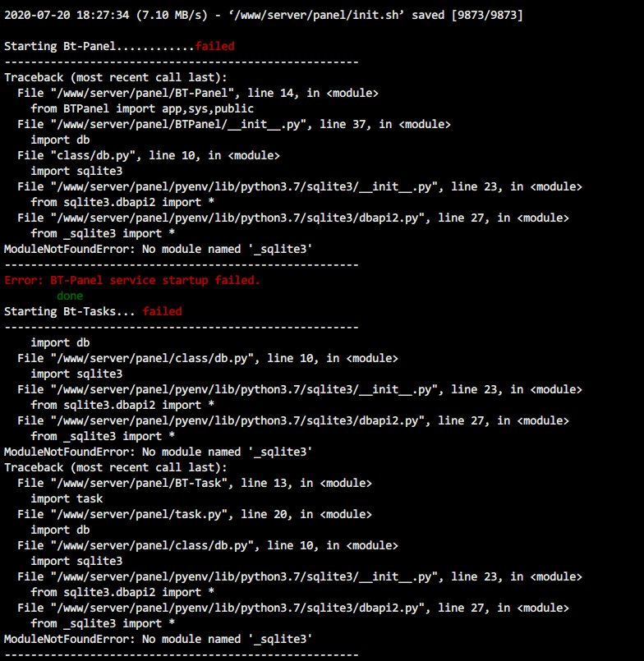
Task: Click the 'Starting Bt-Tasks...' text
Action: [70, 311]
